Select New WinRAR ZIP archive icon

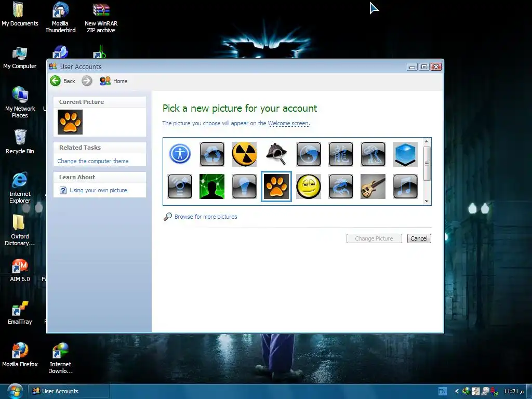(101, 17)
